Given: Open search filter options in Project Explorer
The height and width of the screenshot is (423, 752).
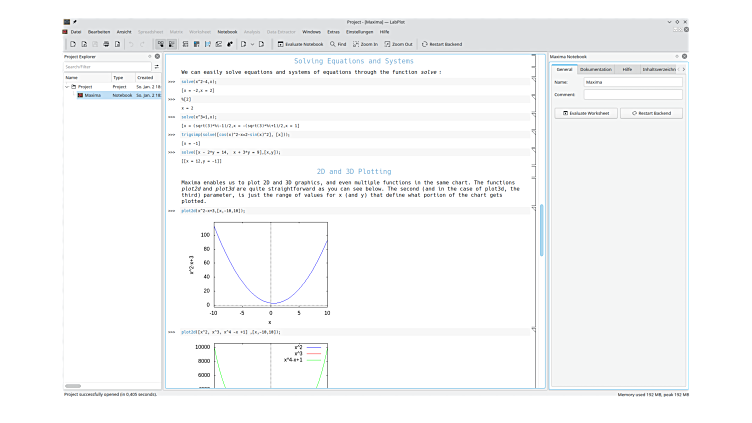Looking at the screenshot, I should 157,67.
